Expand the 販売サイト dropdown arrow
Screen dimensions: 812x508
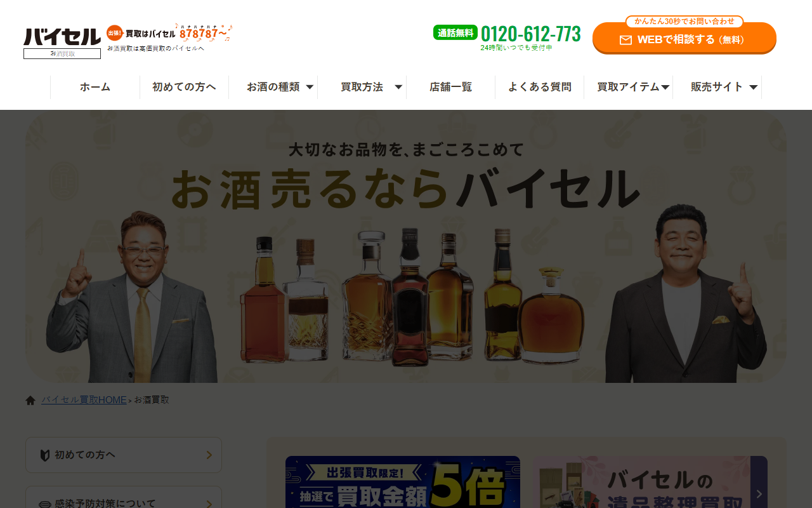click(754, 87)
